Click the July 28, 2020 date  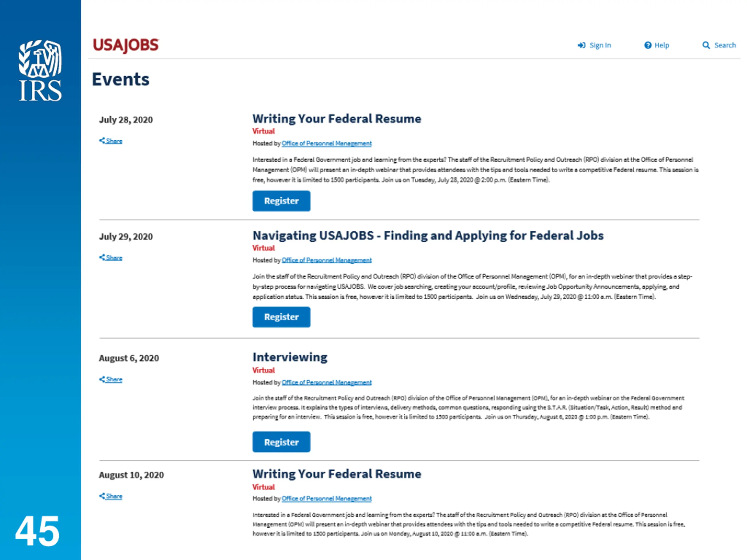(x=126, y=120)
